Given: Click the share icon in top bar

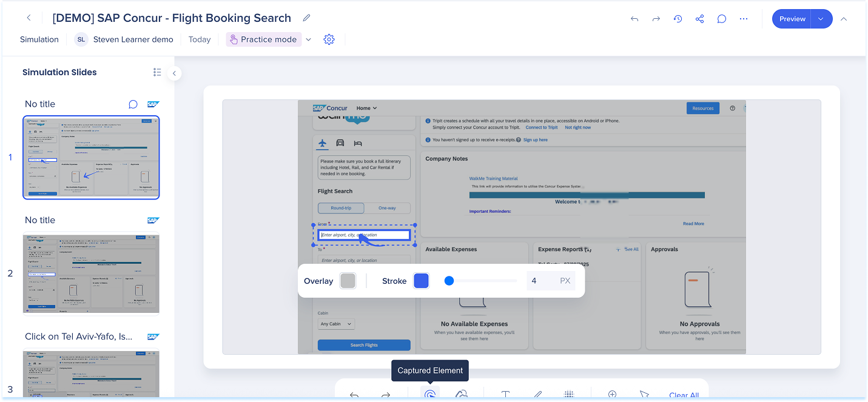Looking at the screenshot, I should (x=699, y=19).
